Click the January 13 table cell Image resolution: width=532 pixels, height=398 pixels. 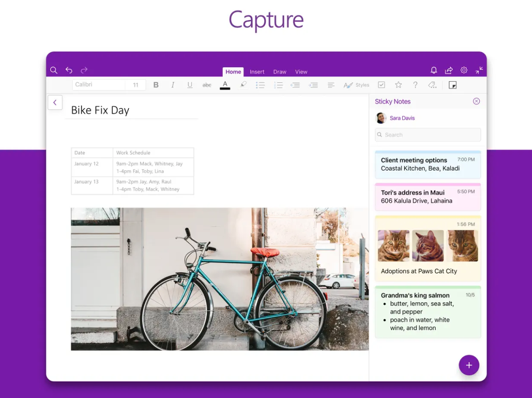coord(92,185)
